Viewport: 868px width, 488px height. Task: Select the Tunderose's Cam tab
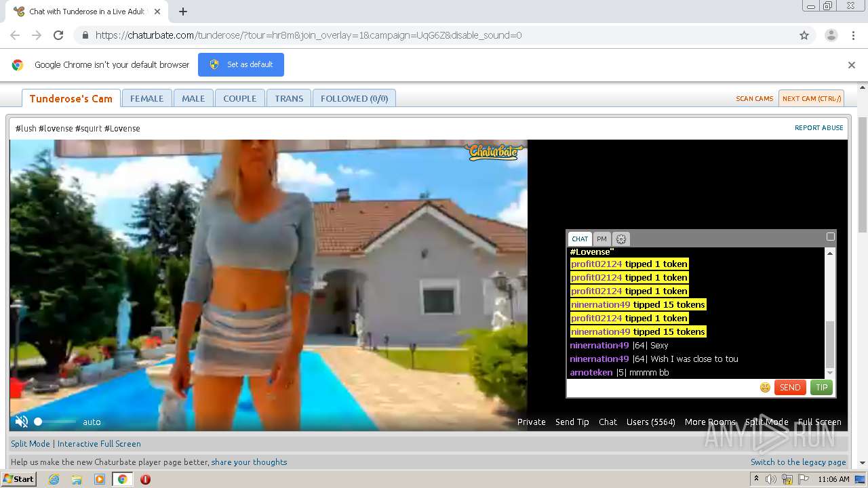[71, 98]
